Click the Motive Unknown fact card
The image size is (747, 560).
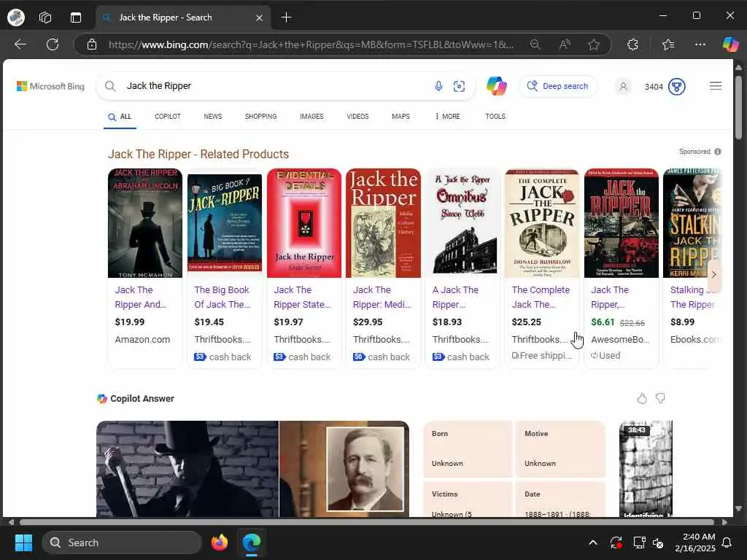point(560,449)
